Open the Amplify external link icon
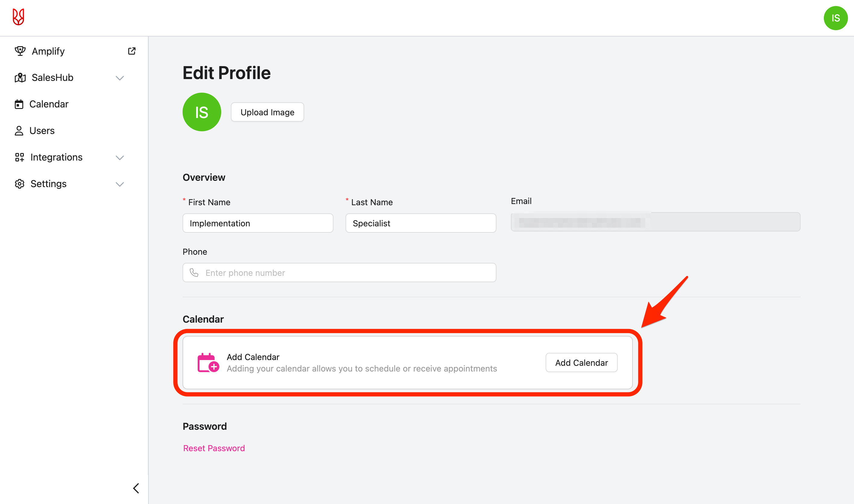Screen dimensions: 854x504 [132, 51]
